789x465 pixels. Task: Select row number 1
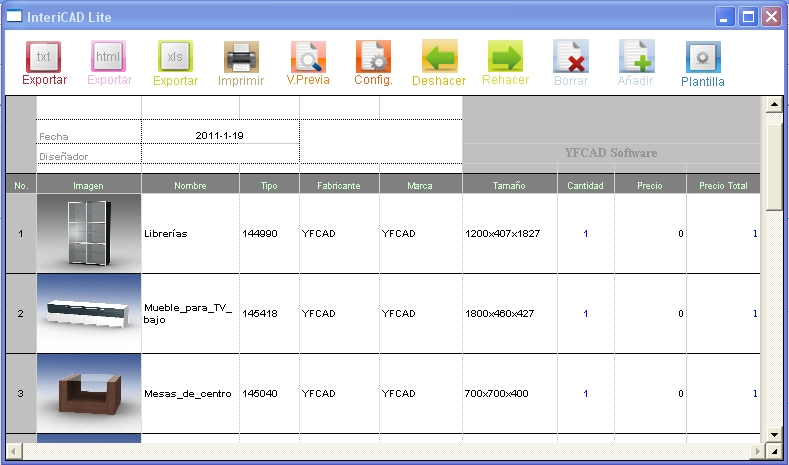[21, 234]
